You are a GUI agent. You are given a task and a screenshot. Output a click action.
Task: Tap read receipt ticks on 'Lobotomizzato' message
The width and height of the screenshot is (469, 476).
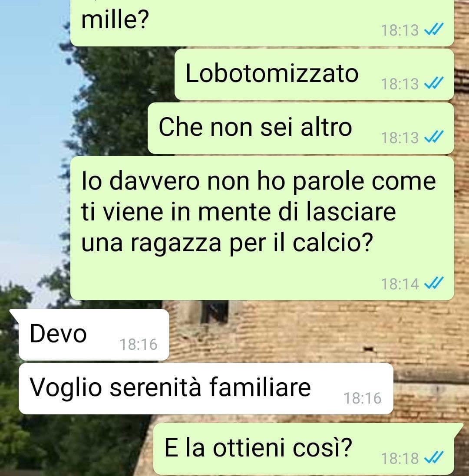click(434, 82)
